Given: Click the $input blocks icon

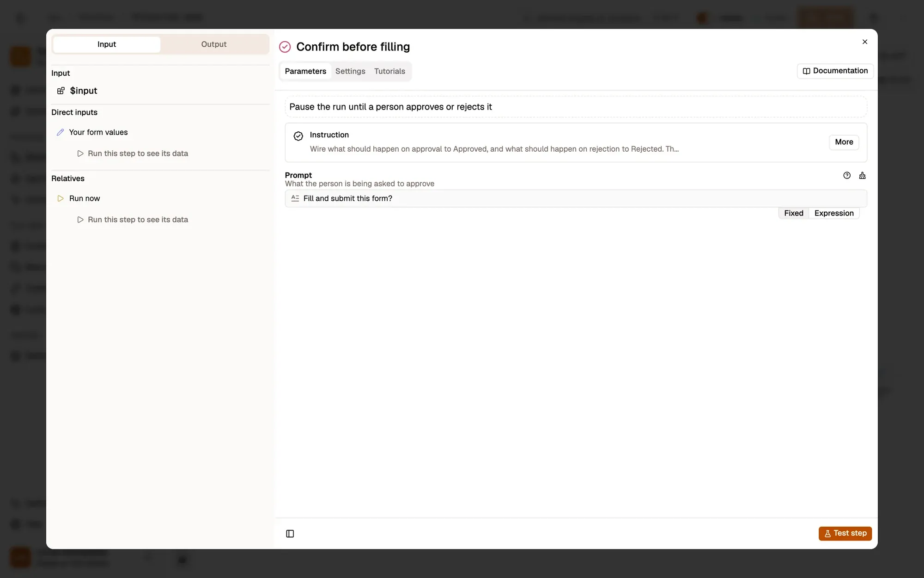Looking at the screenshot, I should click(61, 91).
